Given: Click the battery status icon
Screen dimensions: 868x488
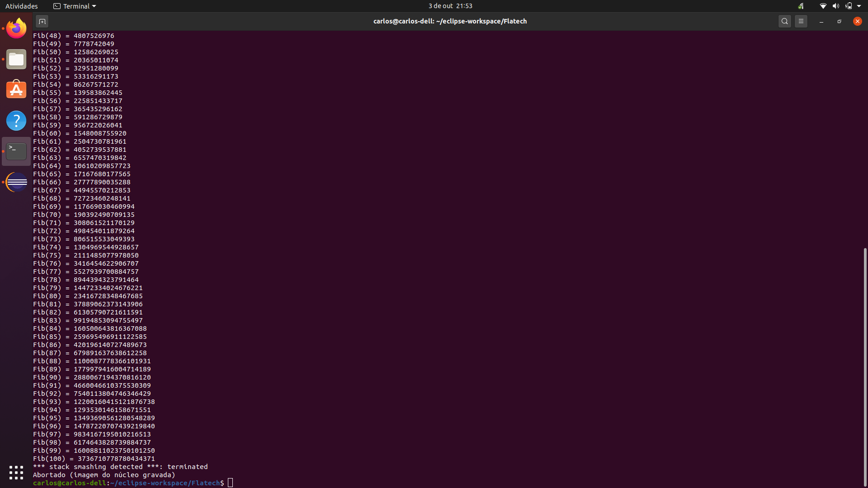Looking at the screenshot, I should pyautogui.click(x=849, y=6).
